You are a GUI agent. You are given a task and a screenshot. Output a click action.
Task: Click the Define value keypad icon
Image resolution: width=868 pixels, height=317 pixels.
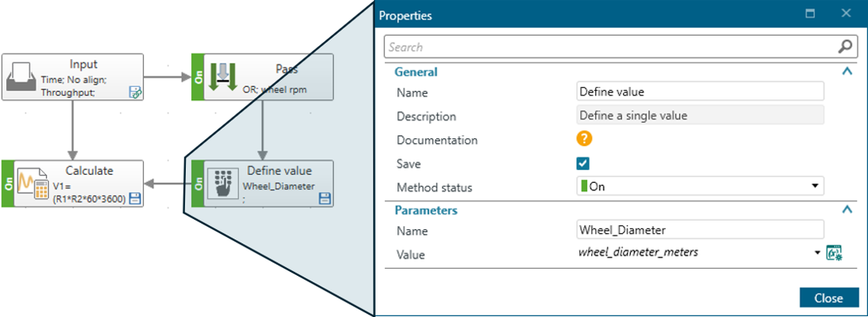click(x=223, y=183)
